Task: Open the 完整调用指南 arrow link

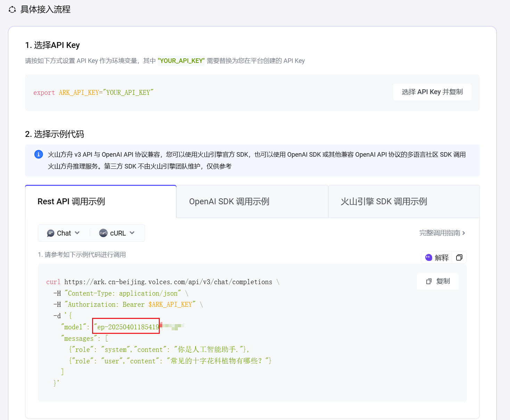Action: pyautogui.click(x=442, y=233)
